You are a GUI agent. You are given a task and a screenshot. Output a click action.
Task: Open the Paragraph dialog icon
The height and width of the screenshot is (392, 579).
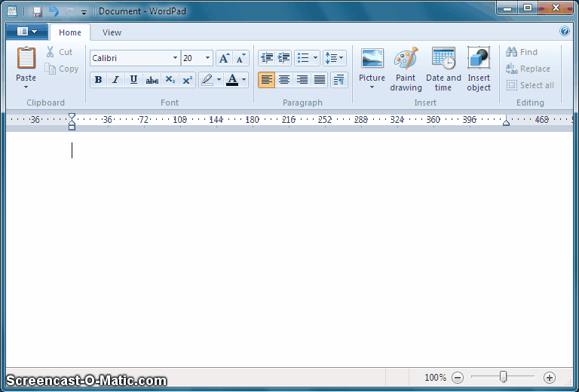(x=339, y=80)
